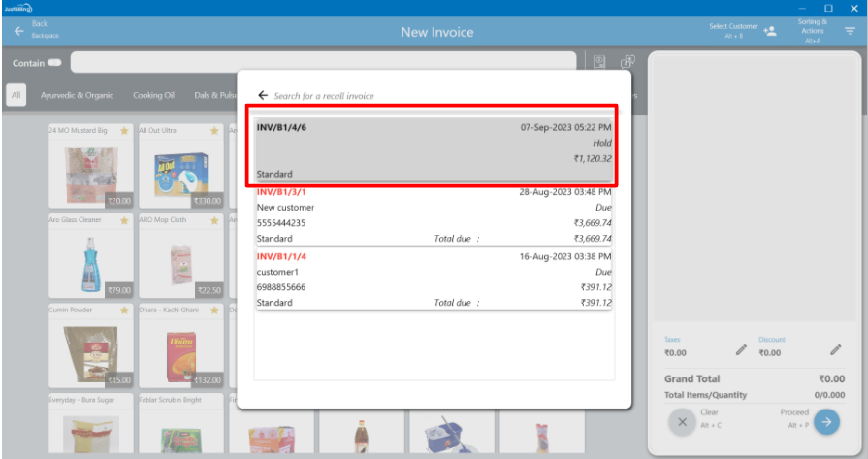Toggle favorite star on Aro Glass Cleaner
868x459 pixels.
click(x=123, y=221)
